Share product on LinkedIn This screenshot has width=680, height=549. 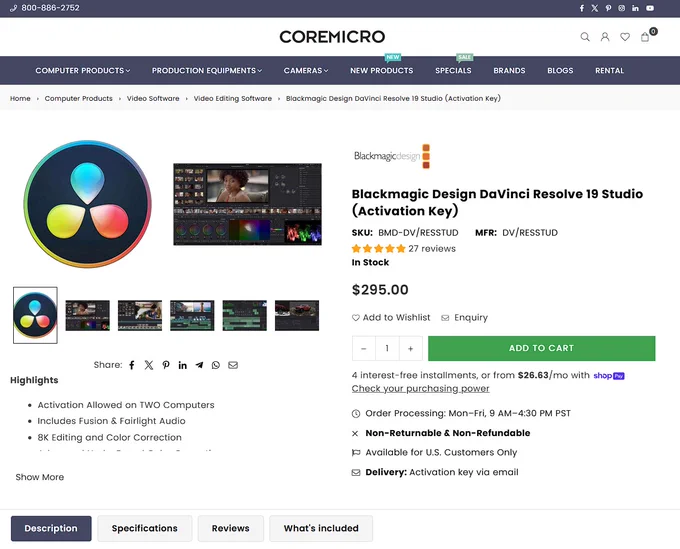183,365
